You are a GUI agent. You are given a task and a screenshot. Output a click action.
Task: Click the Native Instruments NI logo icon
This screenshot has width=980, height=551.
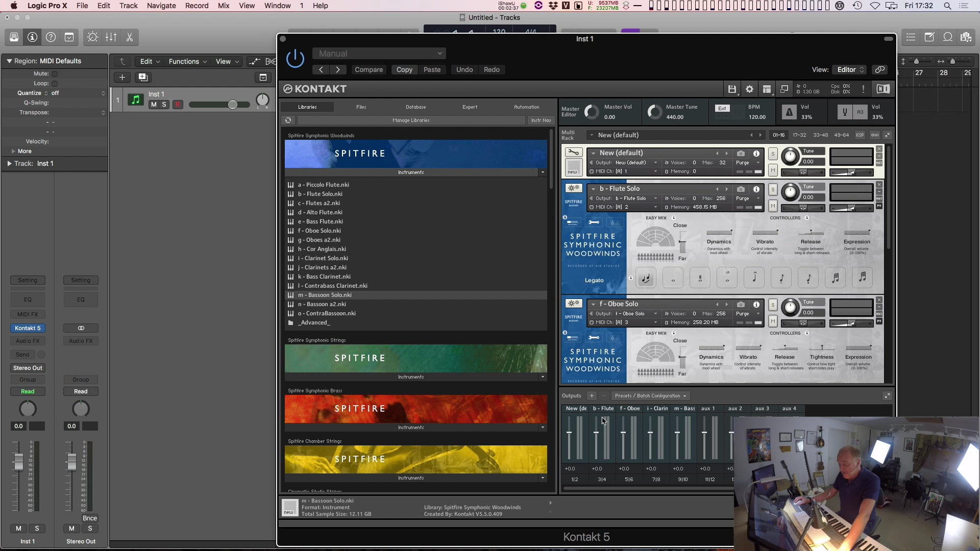point(883,89)
